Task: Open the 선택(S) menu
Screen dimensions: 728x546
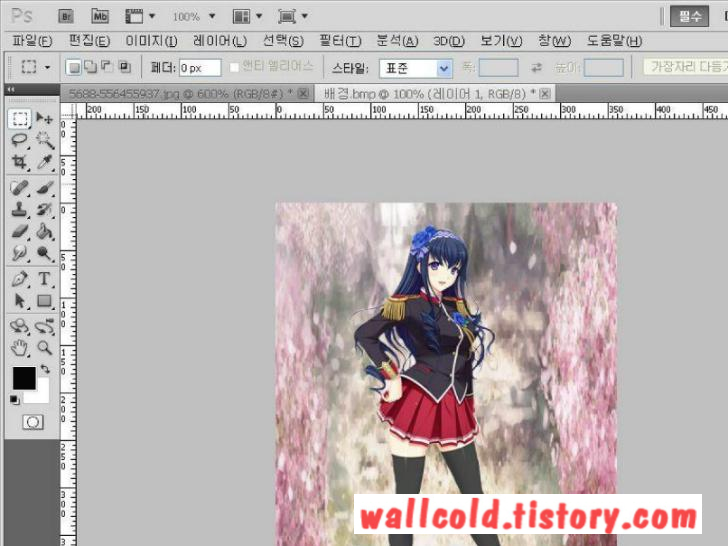Action: click(283, 41)
